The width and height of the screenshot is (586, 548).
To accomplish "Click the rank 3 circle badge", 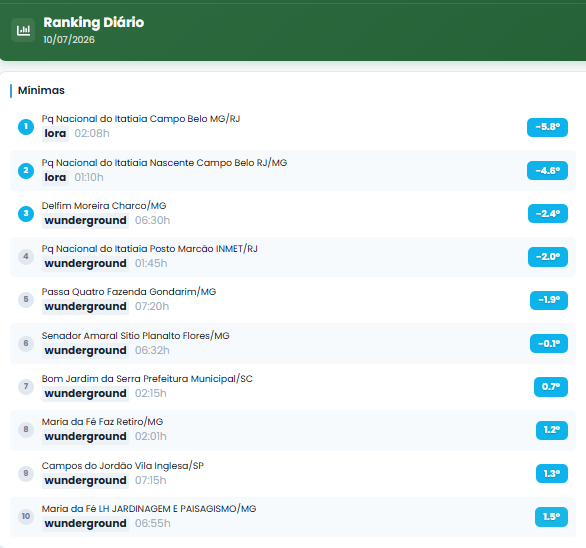I will (26, 214).
